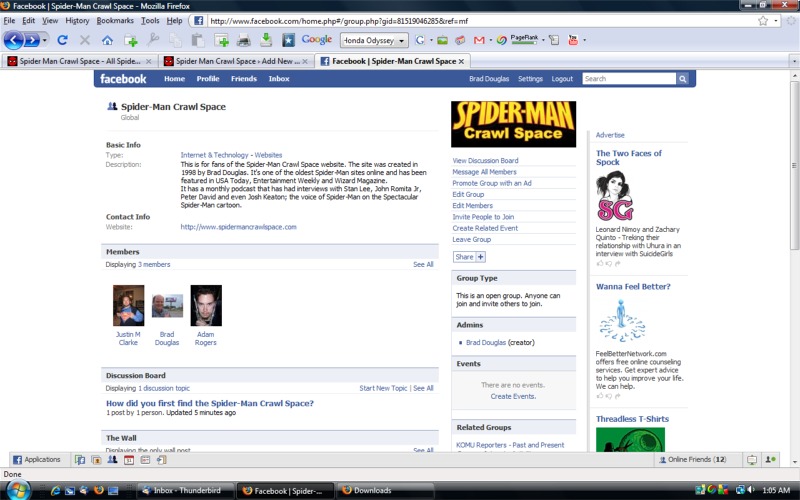Open the Applications menu in bottom bar

click(37, 460)
